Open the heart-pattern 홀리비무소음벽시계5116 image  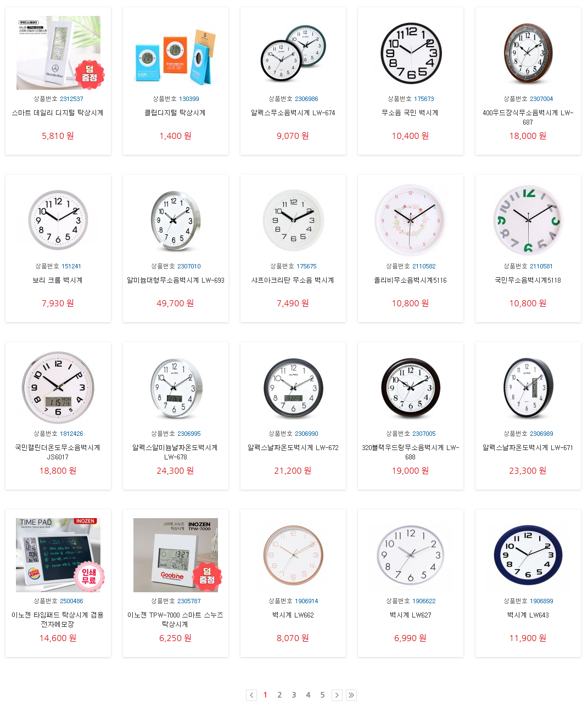click(x=410, y=221)
